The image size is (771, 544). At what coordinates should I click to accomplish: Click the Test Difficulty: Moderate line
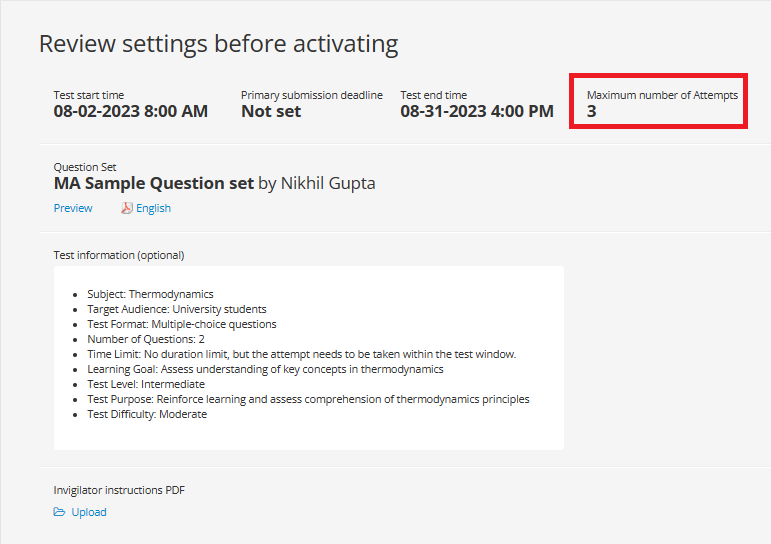click(147, 414)
